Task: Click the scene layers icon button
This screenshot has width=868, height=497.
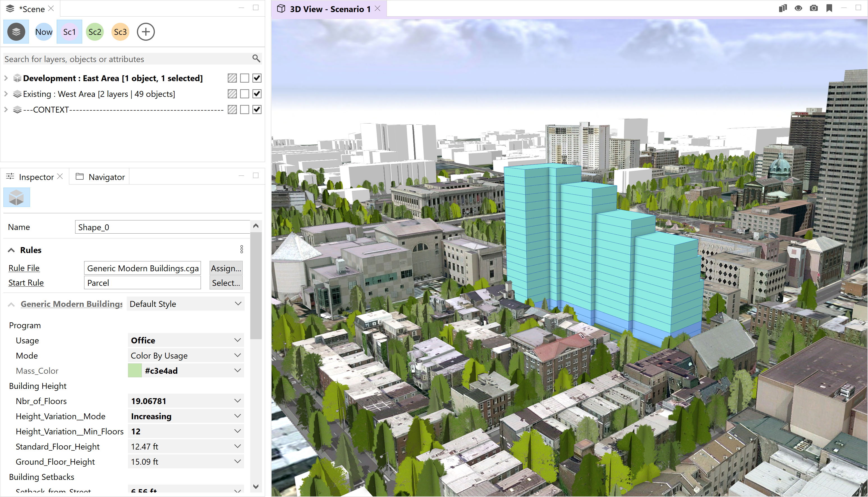Action: click(x=16, y=32)
